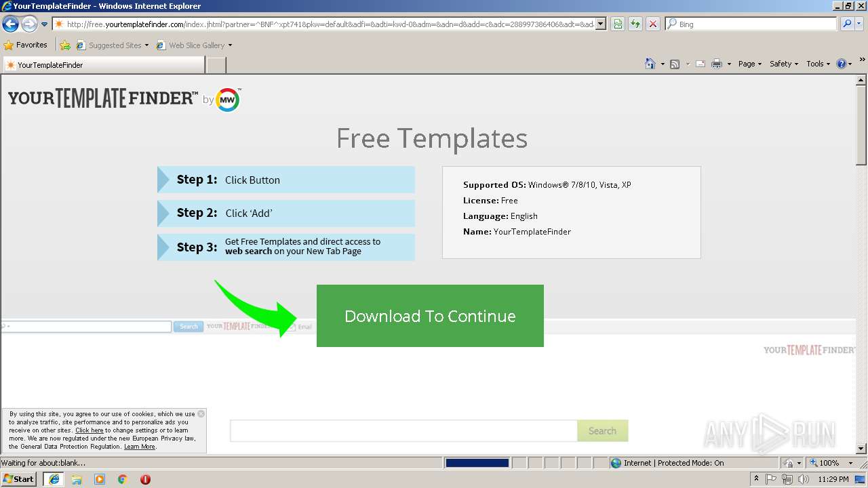Open search provider dropdown arrow
This screenshot has width=868, height=488.
pyautogui.click(x=859, y=24)
